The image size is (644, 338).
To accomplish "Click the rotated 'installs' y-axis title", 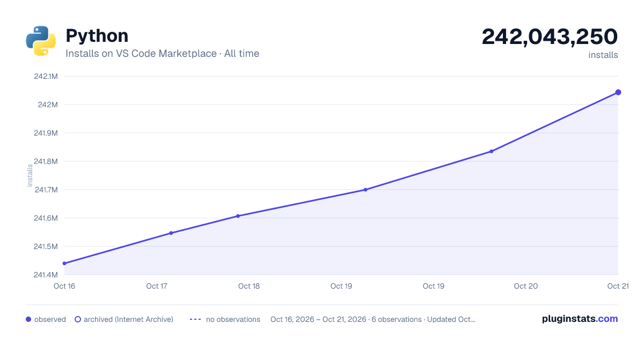I will coord(30,175).
